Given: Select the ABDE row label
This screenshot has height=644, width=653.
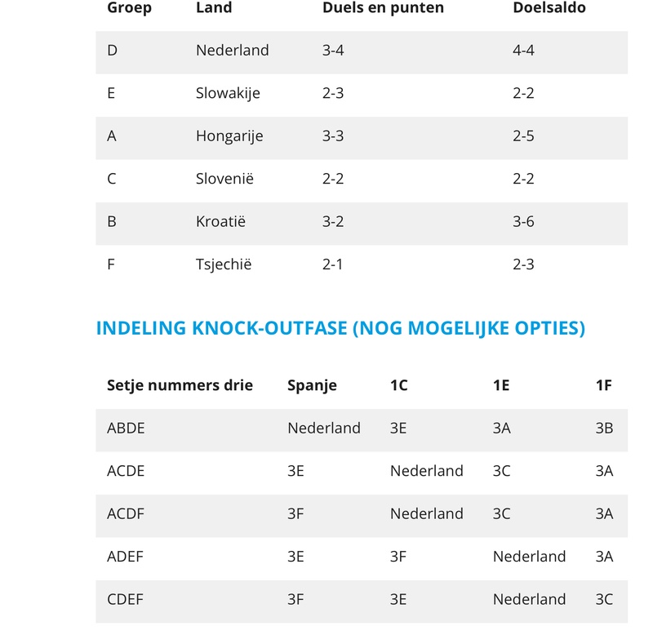Looking at the screenshot, I should click(126, 428).
